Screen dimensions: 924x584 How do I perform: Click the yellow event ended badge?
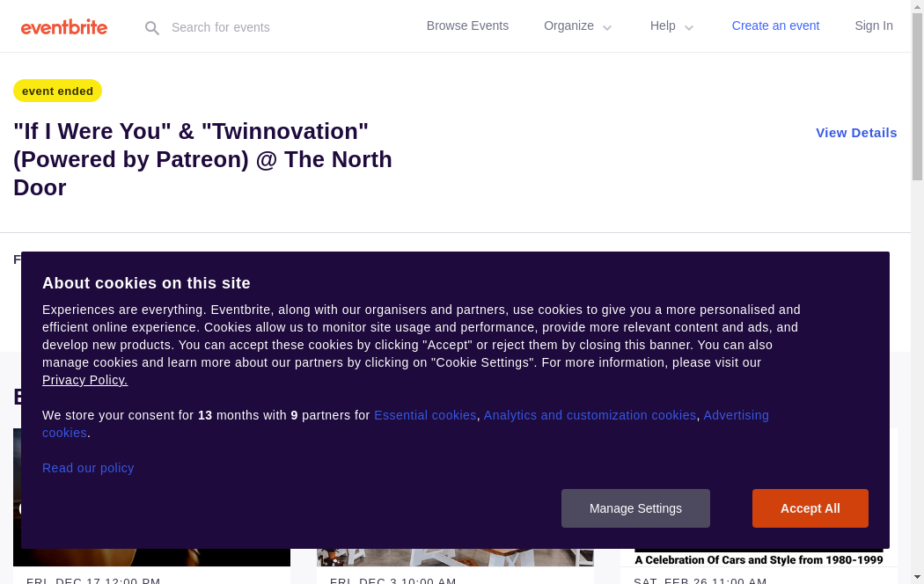[x=57, y=91]
